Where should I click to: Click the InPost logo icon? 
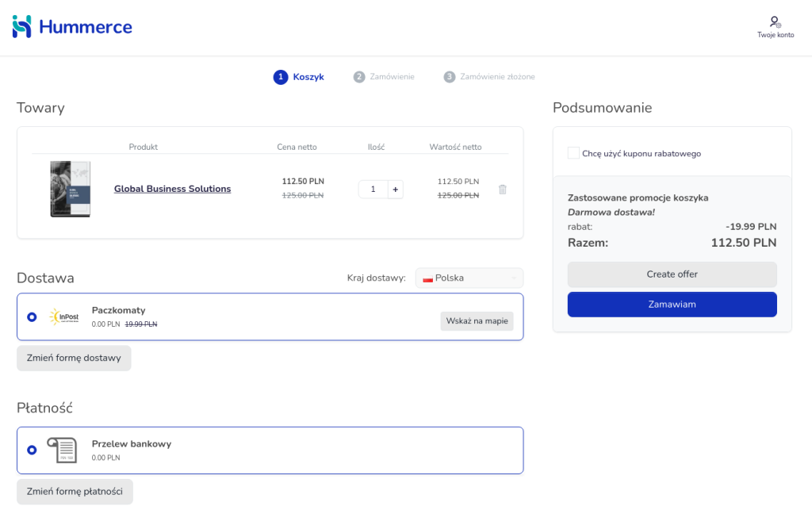63,316
